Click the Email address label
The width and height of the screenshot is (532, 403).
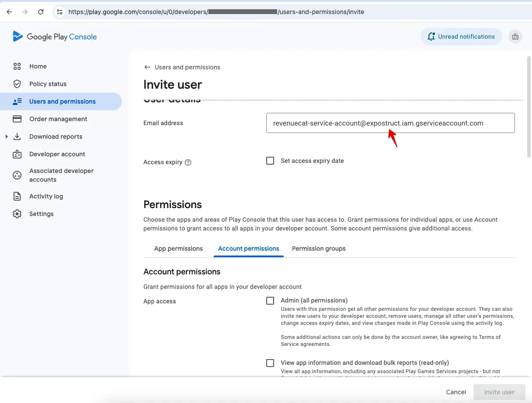(163, 123)
